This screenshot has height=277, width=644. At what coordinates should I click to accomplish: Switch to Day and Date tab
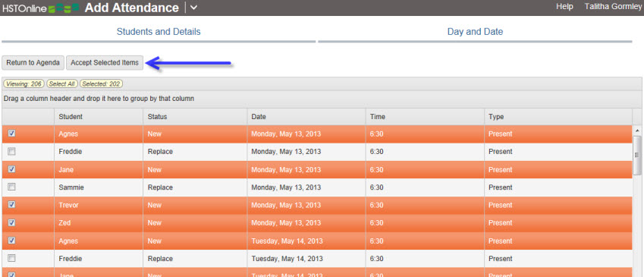point(475,32)
